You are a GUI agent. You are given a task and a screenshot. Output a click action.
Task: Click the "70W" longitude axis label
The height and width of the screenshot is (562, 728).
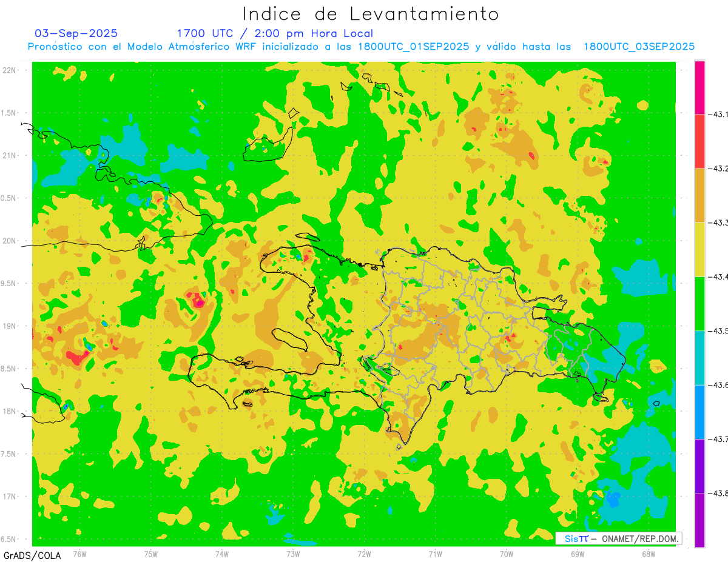pos(507,554)
